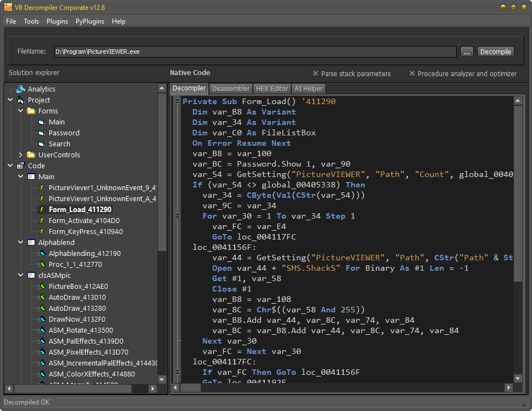The width and height of the screenshot is (532, 411).
Task: Collapse the Main code node
Action: [x=21, y=176]
